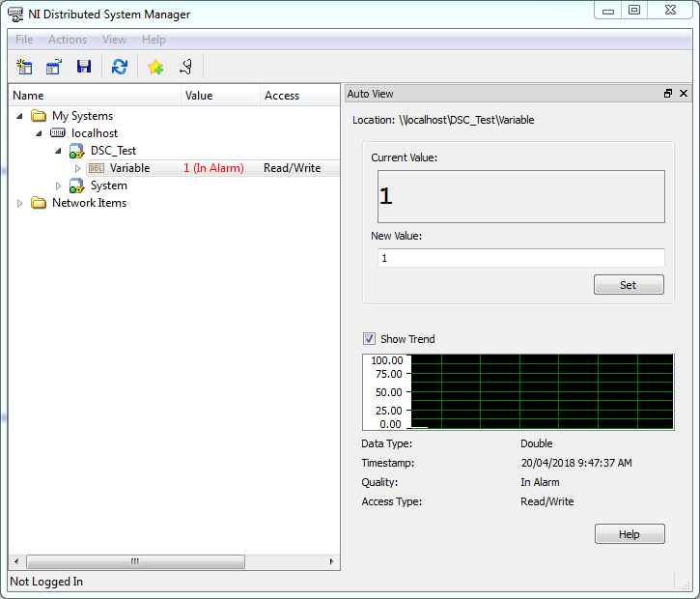Click the DBL icon beside Variable
Viewport: 700px width, 599px height.
coord(96,168)
